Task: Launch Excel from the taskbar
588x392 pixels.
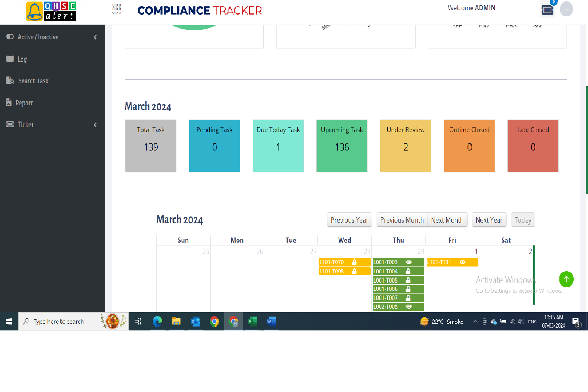Action: pos(252,321)
